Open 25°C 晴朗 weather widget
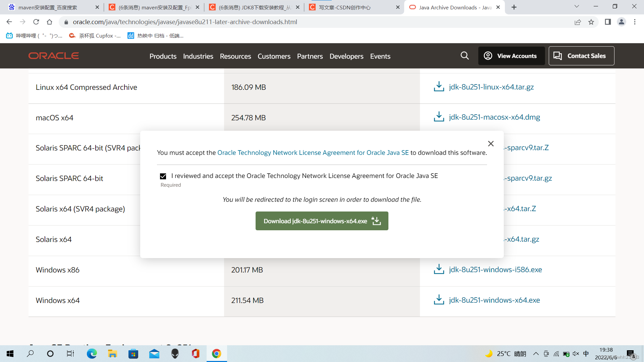 pos(506,354)
